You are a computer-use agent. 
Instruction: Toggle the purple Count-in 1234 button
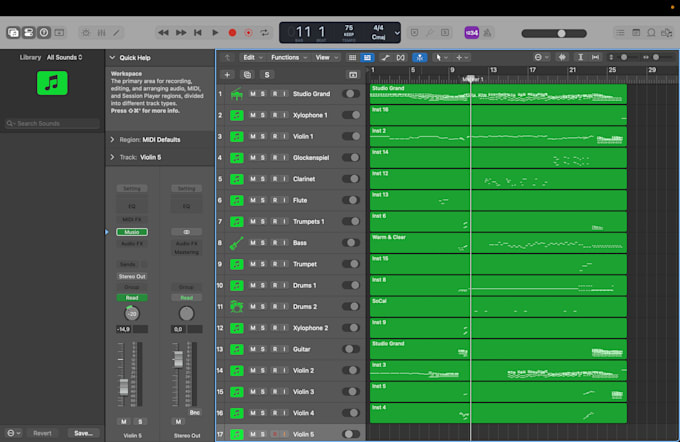(x=471, y=33)
